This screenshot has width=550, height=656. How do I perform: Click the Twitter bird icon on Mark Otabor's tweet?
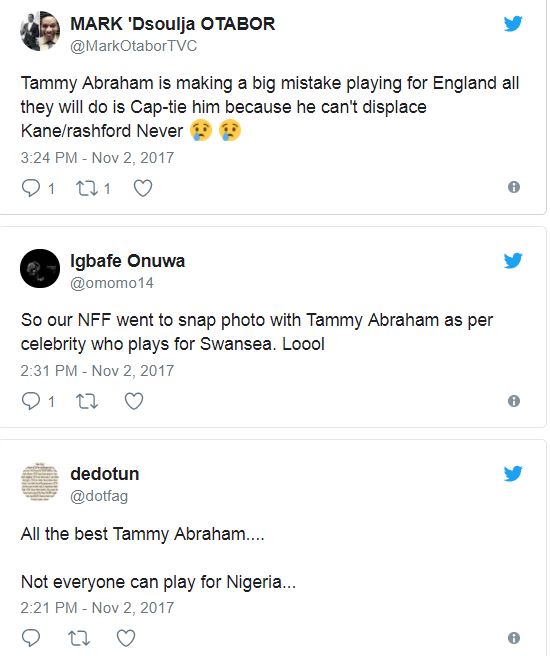pos(513,24)
